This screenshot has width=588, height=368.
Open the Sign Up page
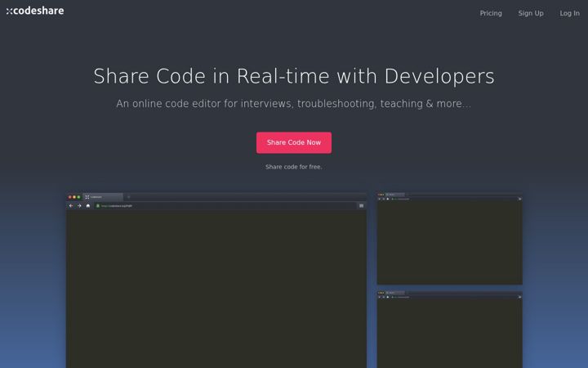point(531,13)
